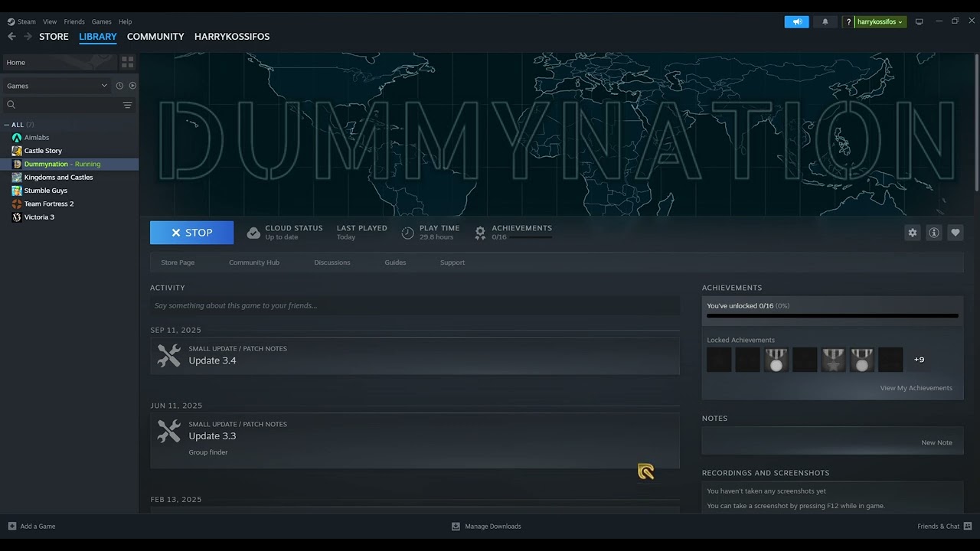
Task: Click the Team Fortress 2 game icon
Action: (17, 204)
